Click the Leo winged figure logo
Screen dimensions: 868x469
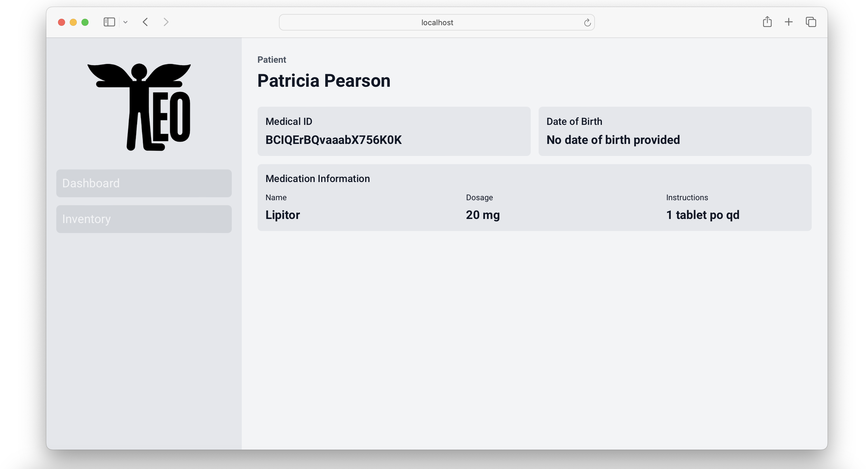click(139, 106)
